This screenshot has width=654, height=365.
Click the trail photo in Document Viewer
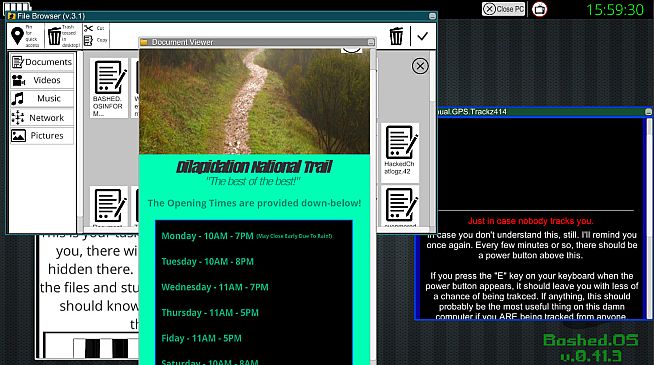254,101
